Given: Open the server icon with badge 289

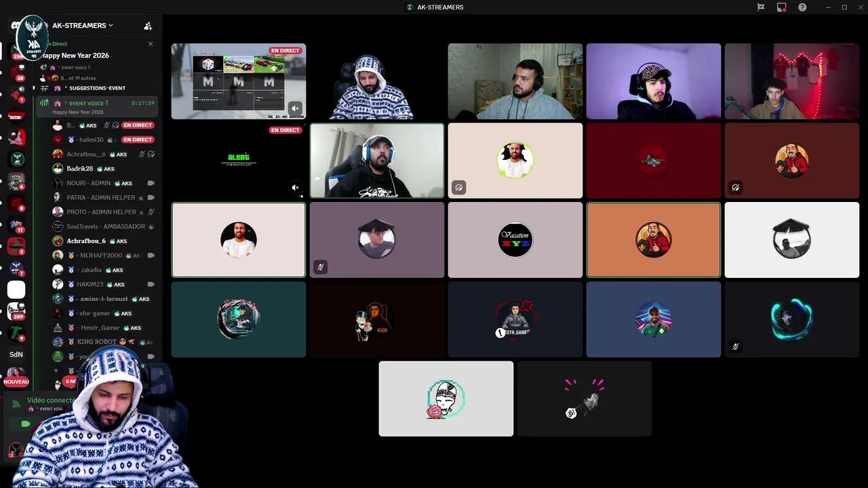Looking at the screenshot, I should click(16, 311).
